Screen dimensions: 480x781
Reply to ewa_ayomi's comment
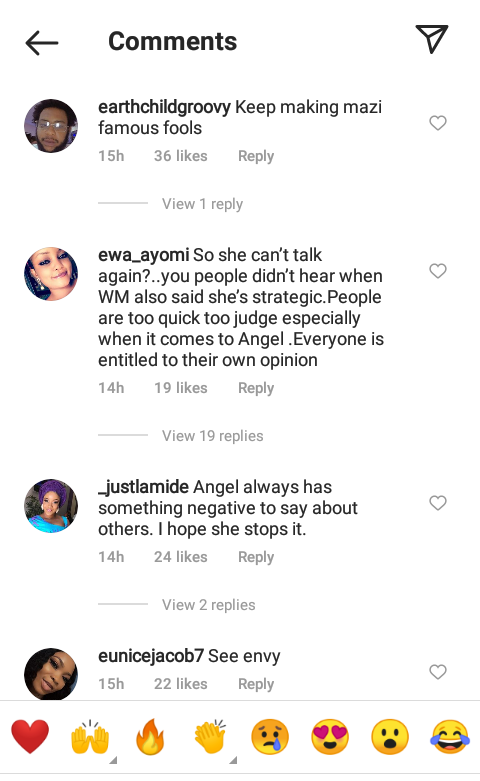click(256, 388)
